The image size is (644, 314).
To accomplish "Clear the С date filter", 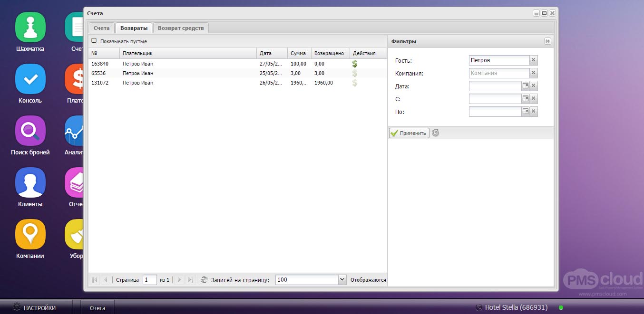I will click(x=534, y=99).
